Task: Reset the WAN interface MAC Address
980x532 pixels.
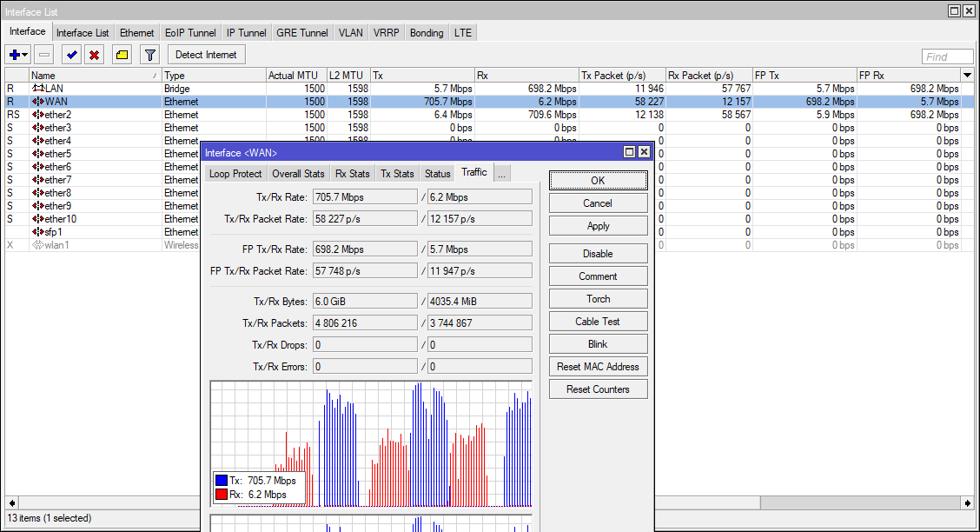Action: (x=598, y=366)
